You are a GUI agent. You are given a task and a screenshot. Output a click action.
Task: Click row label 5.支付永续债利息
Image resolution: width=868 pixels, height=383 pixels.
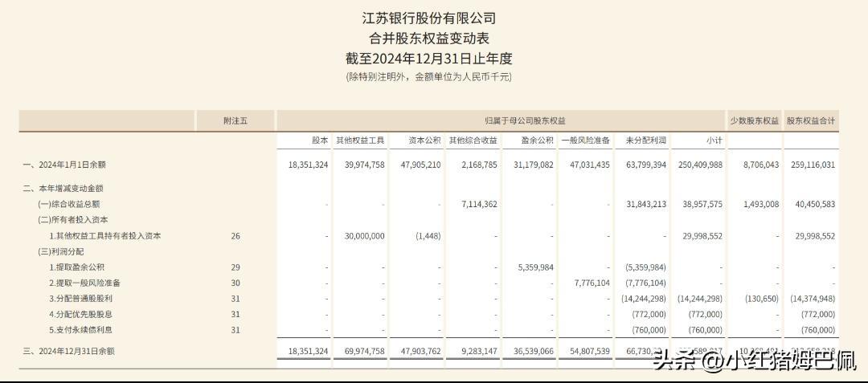(x=81, y=331)
